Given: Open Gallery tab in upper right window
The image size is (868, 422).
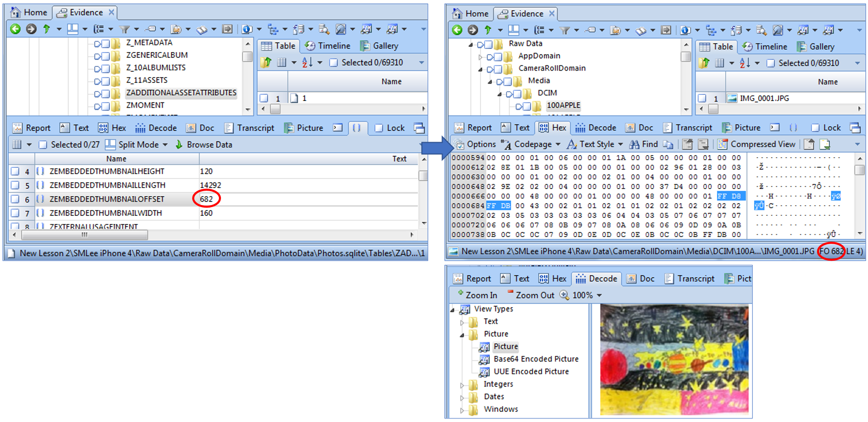Looking at the screenshot, I should pyautogui.click(x=815, y=47).
